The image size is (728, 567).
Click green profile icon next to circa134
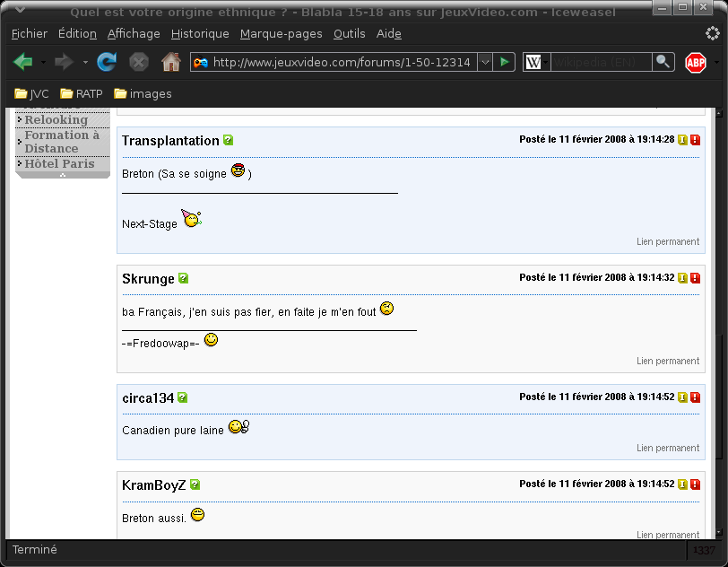point(183,397)
